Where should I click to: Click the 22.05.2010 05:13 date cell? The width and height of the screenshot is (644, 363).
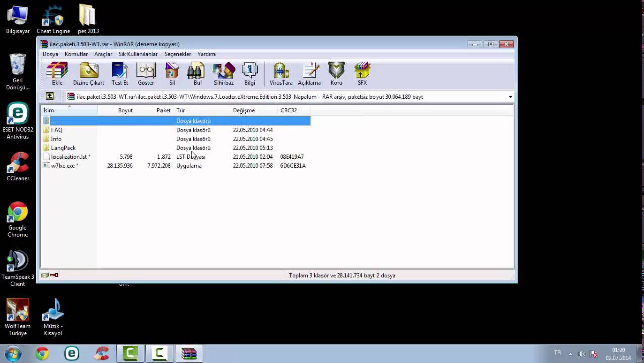(252, 148)
